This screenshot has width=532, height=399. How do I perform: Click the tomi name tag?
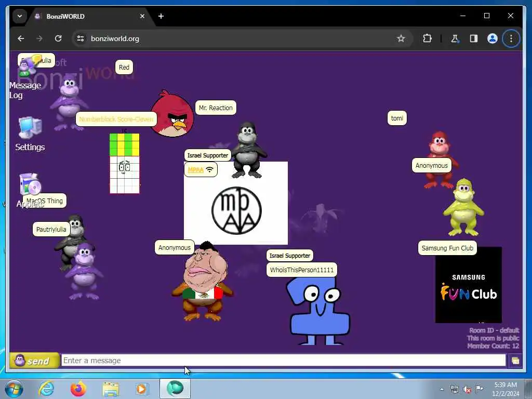click(x=397, y=118)
